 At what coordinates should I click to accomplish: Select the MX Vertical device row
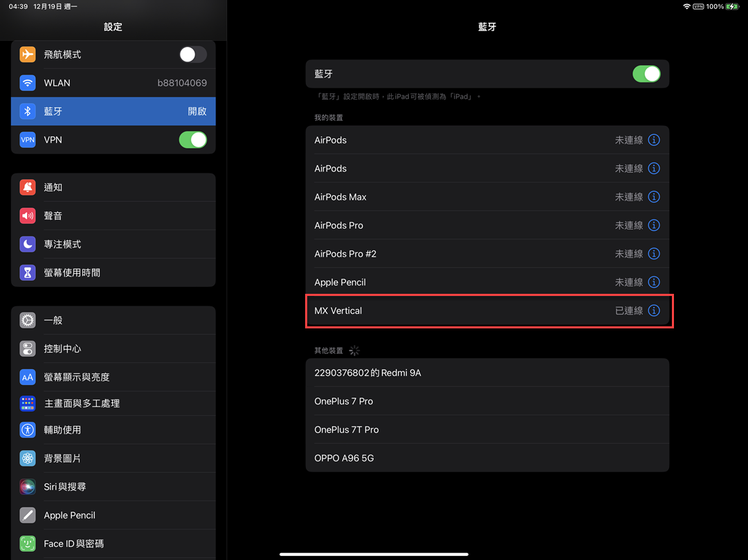pyautogui.click(x=487, y=310)
